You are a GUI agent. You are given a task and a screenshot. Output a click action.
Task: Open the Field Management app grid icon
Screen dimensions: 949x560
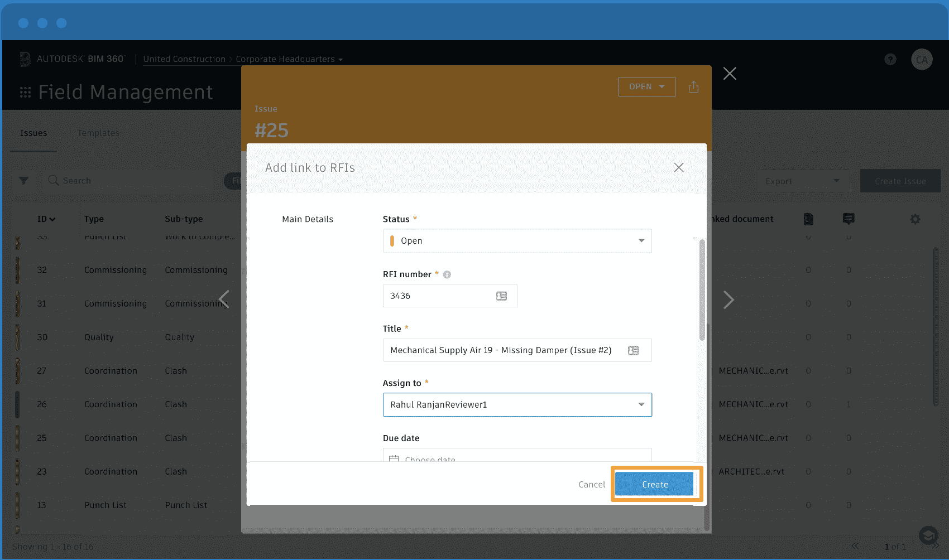[25, 92]
